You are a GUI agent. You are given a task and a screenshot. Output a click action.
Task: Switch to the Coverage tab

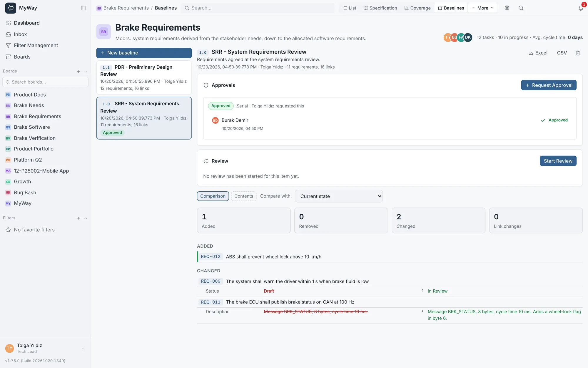pyautogui.click(x=417, y=8)
